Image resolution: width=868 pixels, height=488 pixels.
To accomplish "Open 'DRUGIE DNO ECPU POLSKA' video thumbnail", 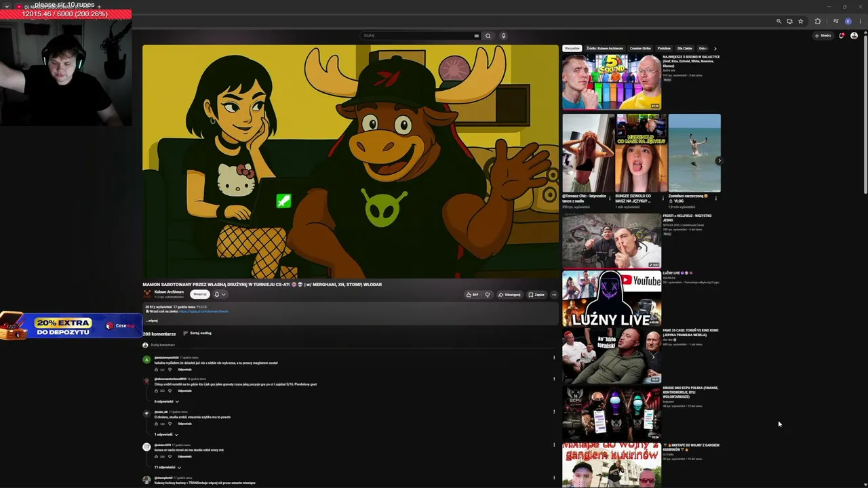I will pos(612,413).
